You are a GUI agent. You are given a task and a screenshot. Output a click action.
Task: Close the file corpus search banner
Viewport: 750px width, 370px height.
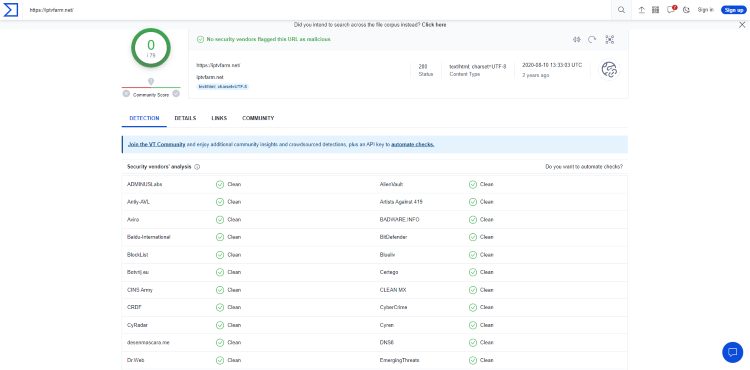coord(742,25)
